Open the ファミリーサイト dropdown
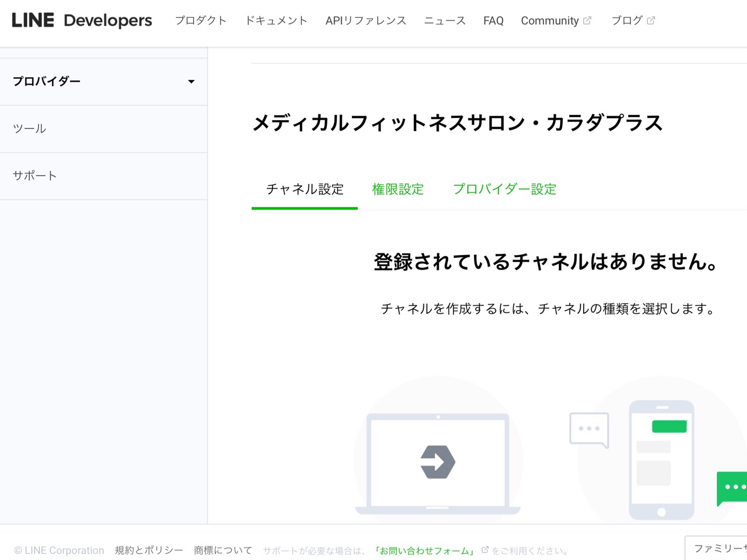 (716, 548)
